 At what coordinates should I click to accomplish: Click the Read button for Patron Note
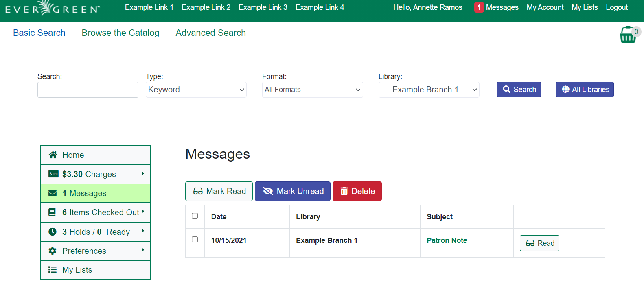point(539,243)
